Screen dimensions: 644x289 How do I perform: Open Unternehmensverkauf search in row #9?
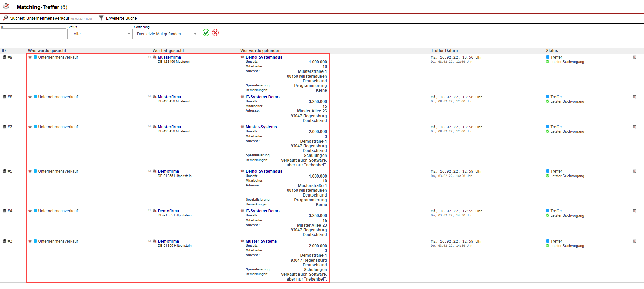tap(58, 57)
